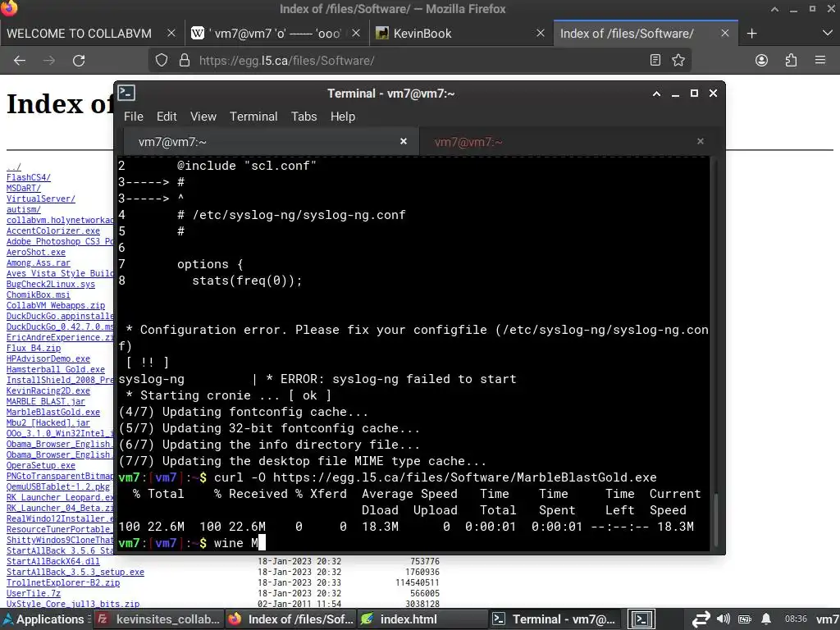Launch terminal from panel launcher icon
The image size is (840, 630).
click(641, 619)
